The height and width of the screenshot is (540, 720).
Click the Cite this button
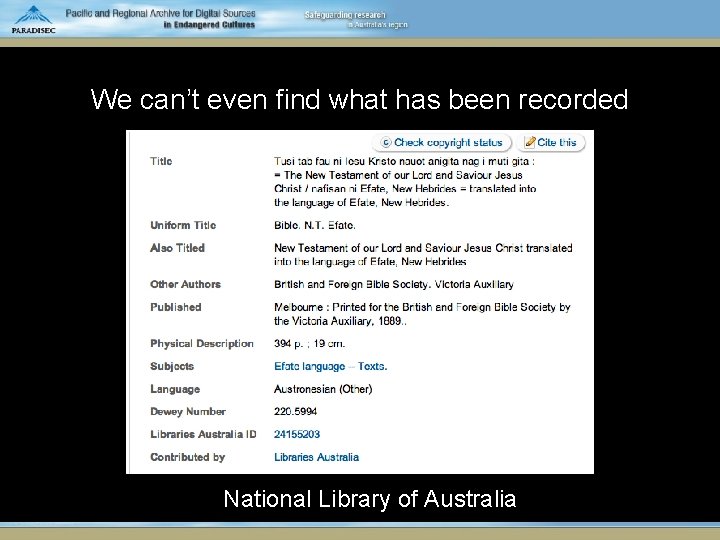coord(551,143)
